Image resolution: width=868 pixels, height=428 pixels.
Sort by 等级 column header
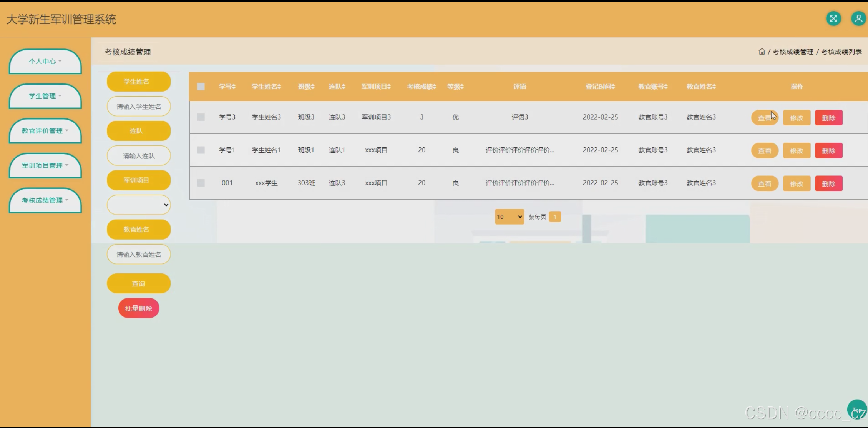[x=455, y=87]
